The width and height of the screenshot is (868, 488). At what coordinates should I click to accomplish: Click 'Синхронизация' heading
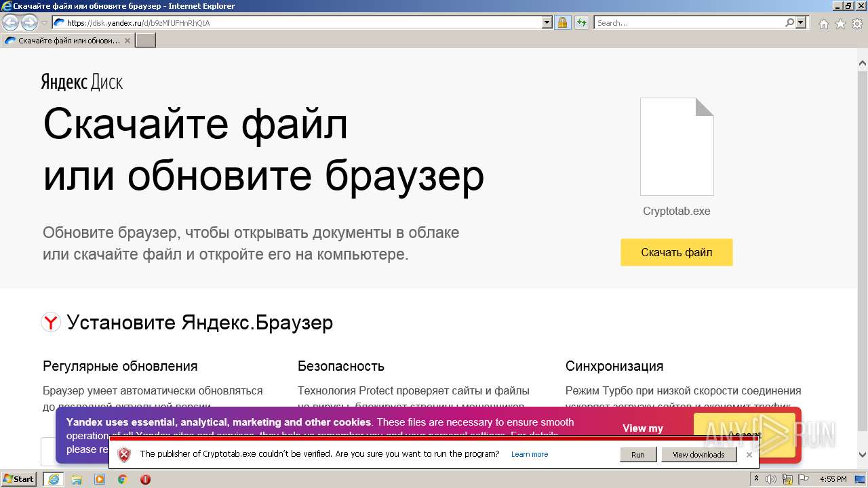(x=614, y=366)
